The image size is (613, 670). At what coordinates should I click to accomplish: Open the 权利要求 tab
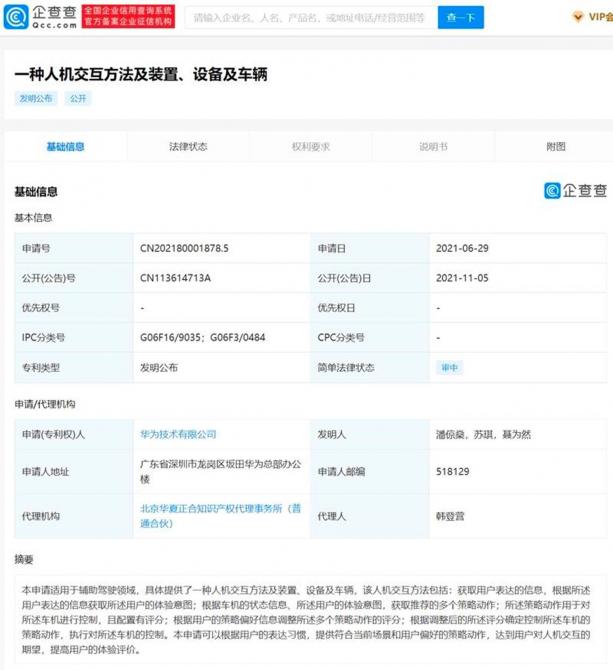tap(310, 147)
